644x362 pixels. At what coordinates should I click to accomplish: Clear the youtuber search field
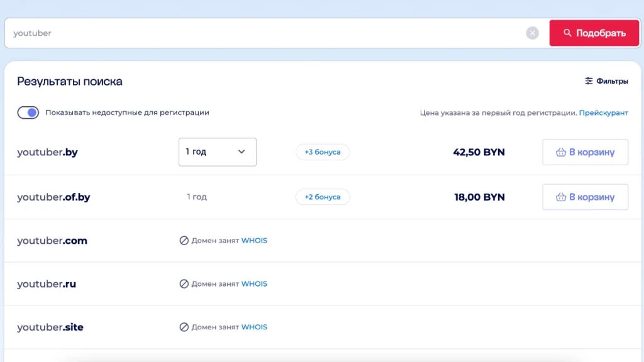pos(532,33)
